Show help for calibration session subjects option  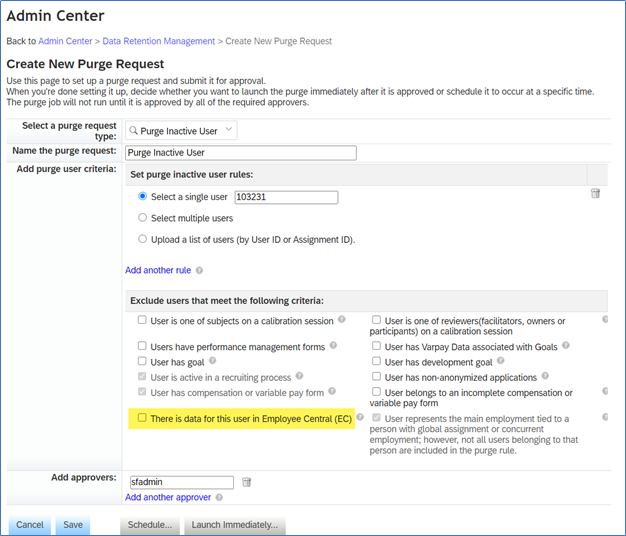342,319
